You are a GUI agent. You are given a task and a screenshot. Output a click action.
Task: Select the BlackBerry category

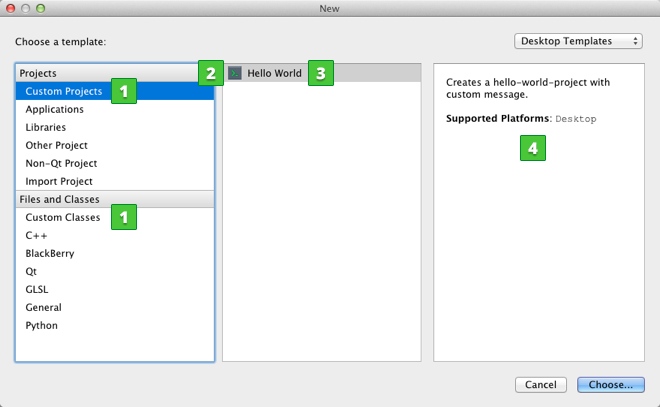(50, 253)
